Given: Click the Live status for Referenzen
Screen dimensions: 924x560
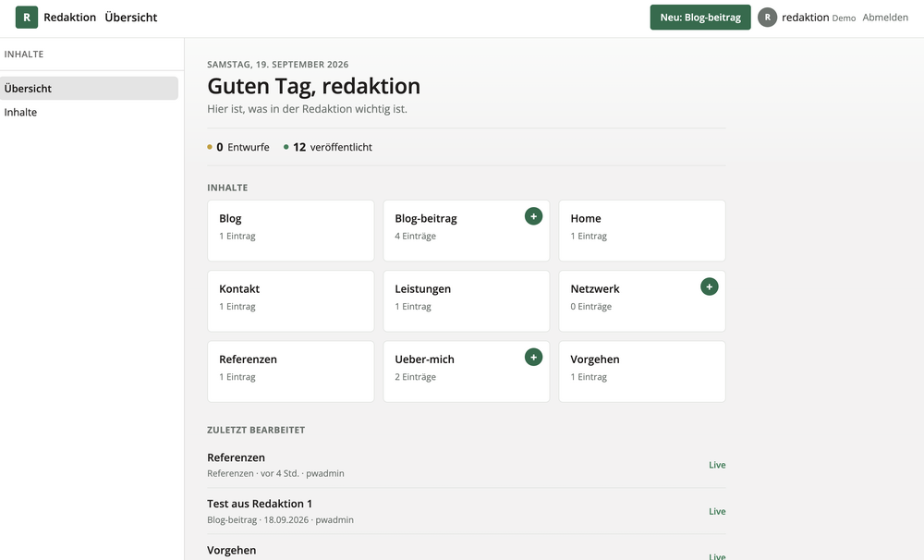Looking at the screenshot, I should tap(717, 465).
